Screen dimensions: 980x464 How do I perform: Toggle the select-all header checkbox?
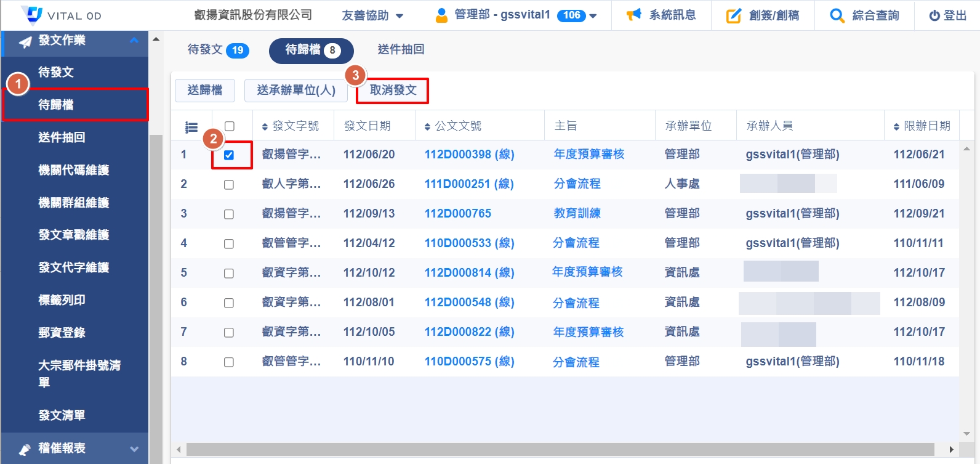pos(230,126)
